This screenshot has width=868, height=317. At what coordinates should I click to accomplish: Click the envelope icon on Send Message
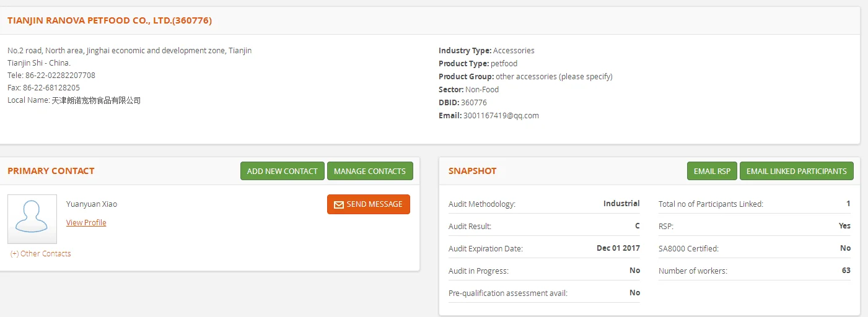click(338, 205)
